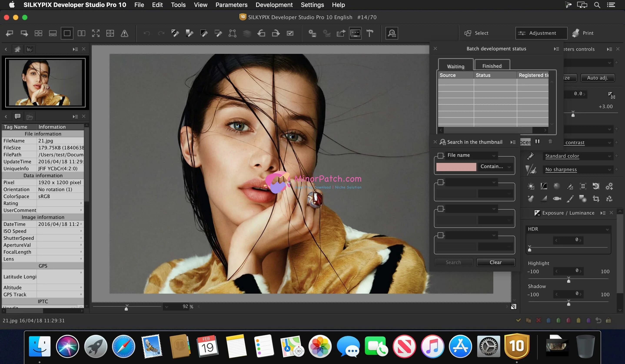
Task: Open the fisheye lens correction tool
Action: (557, 199)
